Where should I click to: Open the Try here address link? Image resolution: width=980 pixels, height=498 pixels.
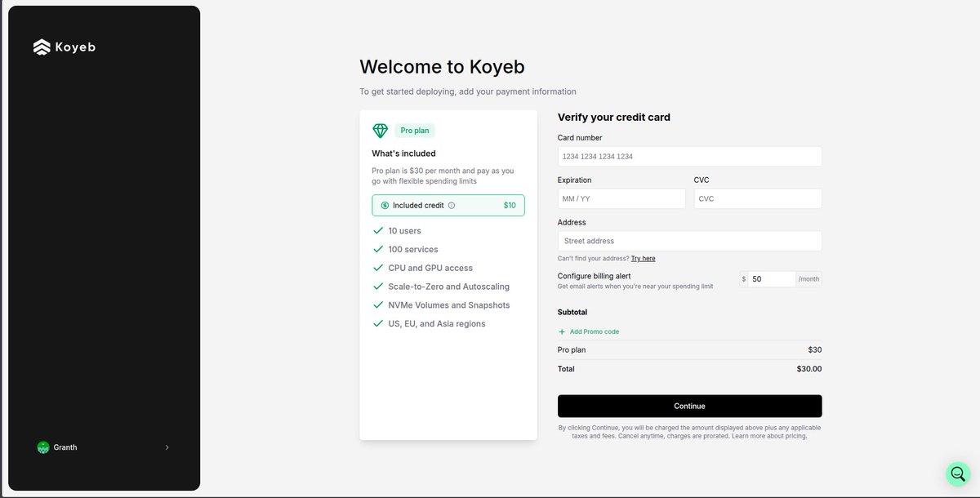tap(643, 259)
